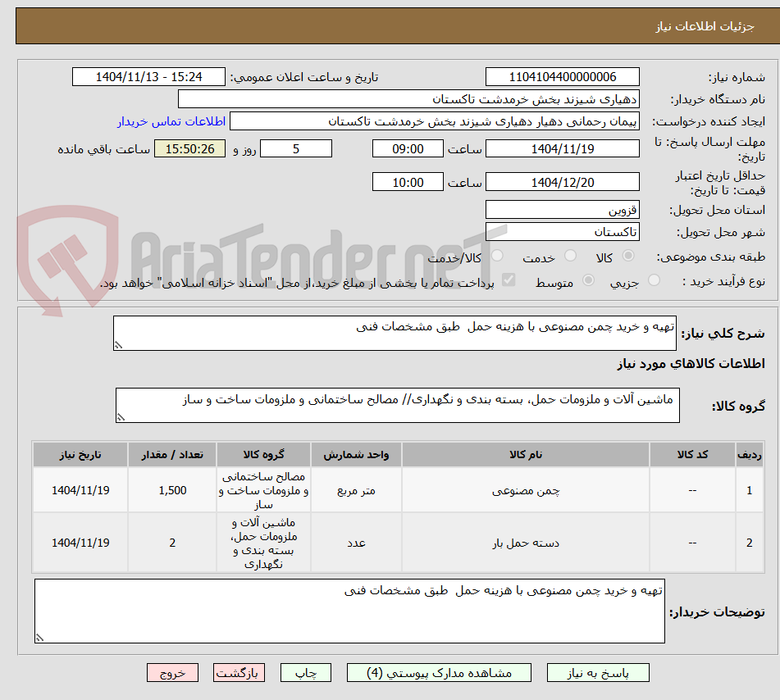Click the item name دسته حمل بار
Image resolution: width=780 pixels, height=700 pixels.
pos(526,543)
